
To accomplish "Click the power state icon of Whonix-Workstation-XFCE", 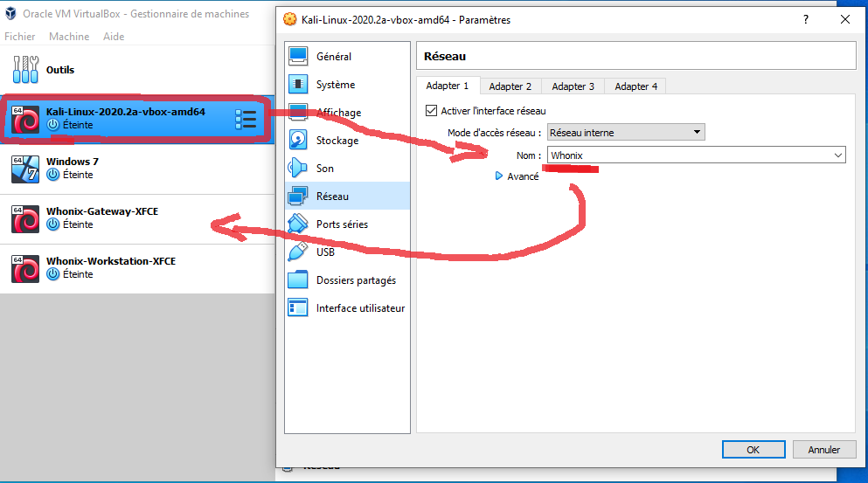I will 53,274.
